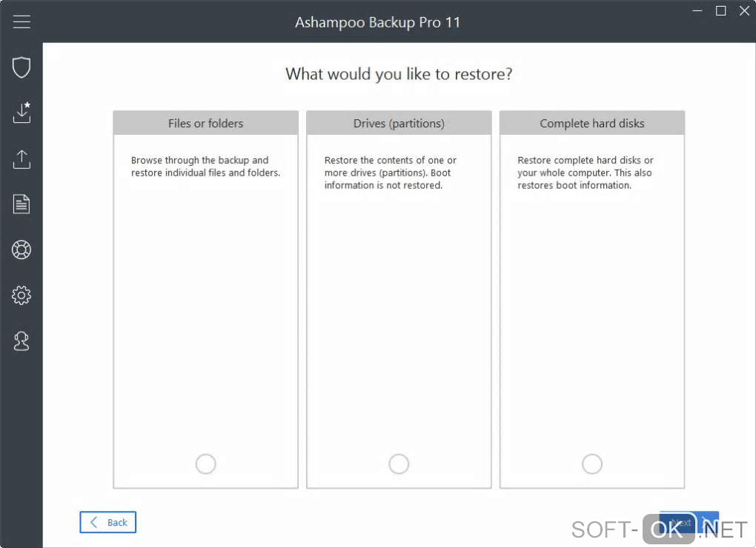Select the Complete hard disks radio button
Image resolution: width=756 pixels, height=548 pixels.
(x=592, y=464)
